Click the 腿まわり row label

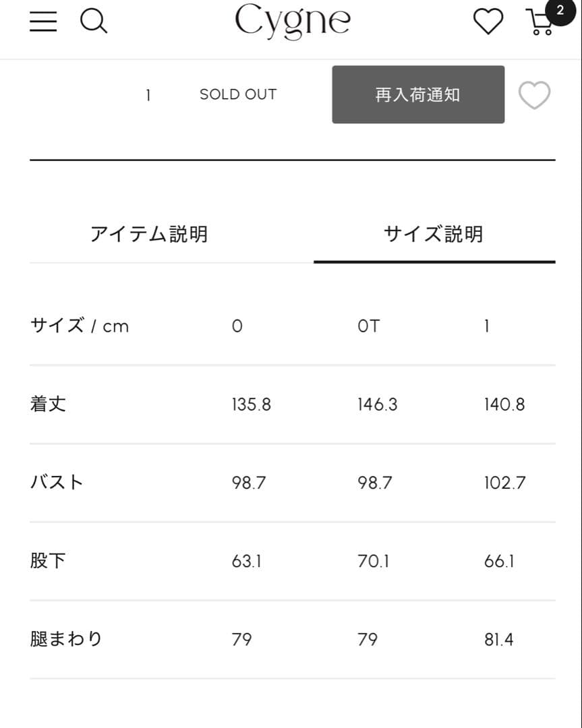[x=66, y=639]
